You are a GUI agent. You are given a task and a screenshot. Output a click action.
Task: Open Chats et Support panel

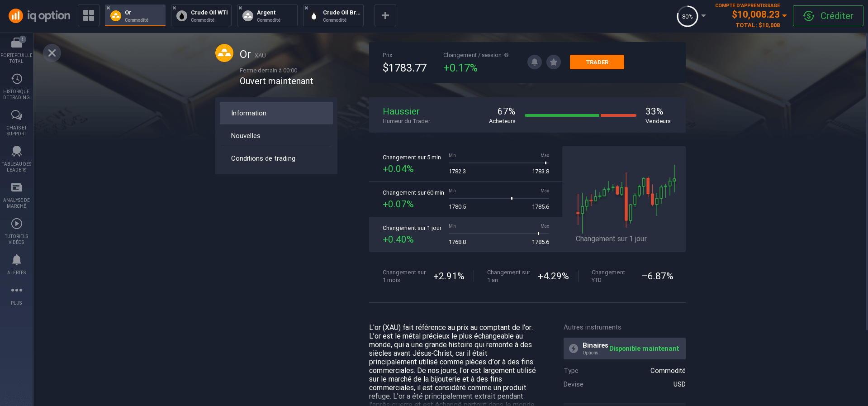[x=16, y=115]
